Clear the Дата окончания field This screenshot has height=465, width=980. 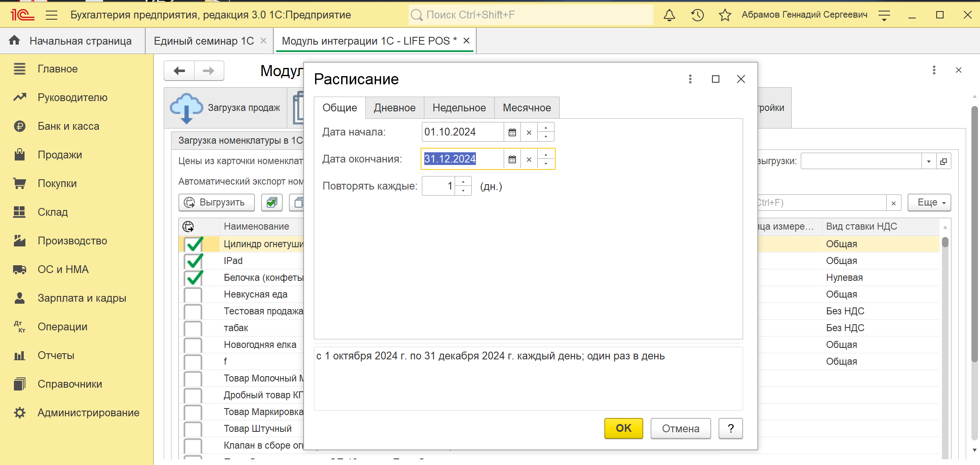(529, 159)
